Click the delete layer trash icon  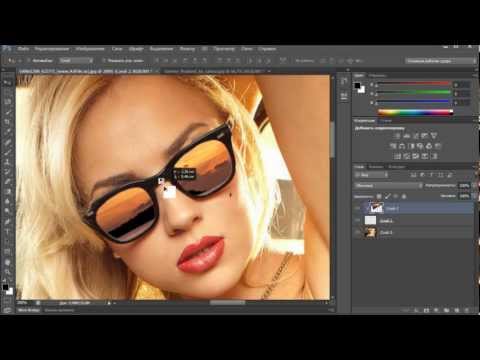(466, 310)
